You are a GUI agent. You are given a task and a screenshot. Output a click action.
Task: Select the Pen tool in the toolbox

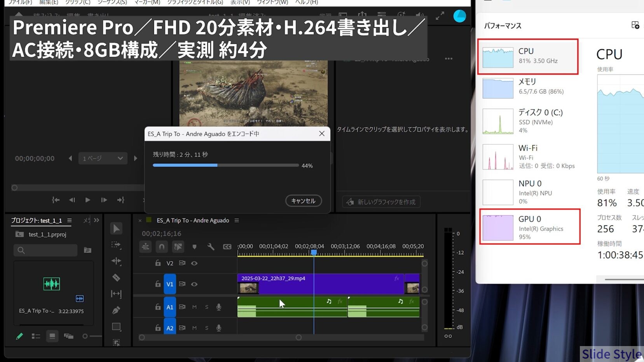tap(116, 310)
